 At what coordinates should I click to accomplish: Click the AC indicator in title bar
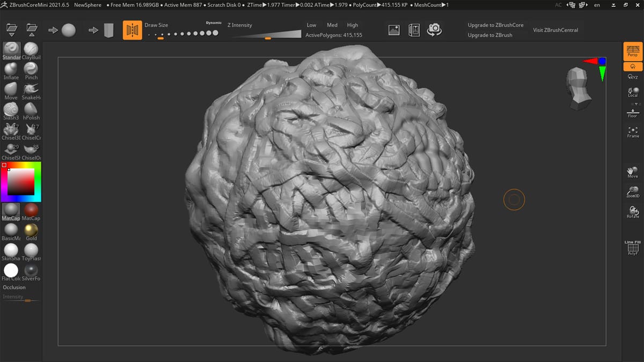558,5
